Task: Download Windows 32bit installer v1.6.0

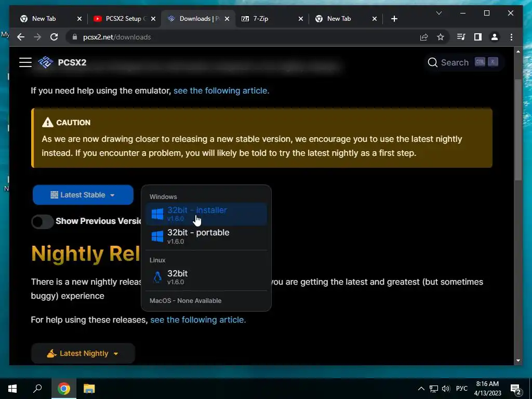Action: pyautogui.click(x=206, y=214)
